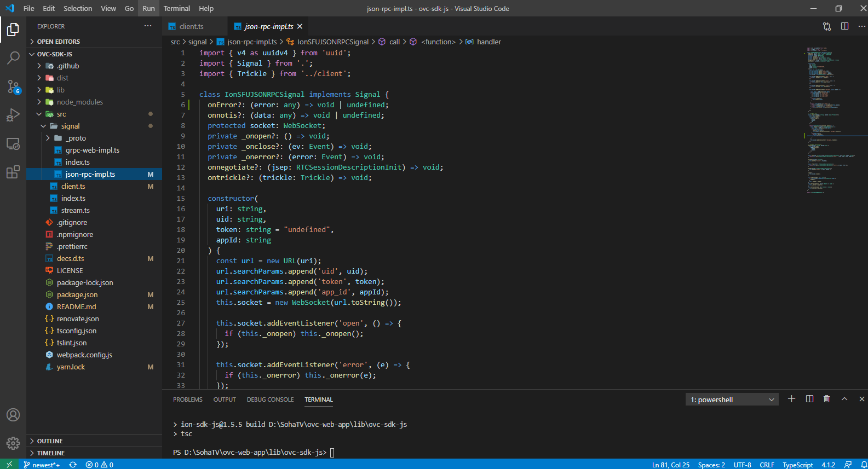Close the terminal panel
This screenshot has height=469, width=868.
tap(861, 399)
